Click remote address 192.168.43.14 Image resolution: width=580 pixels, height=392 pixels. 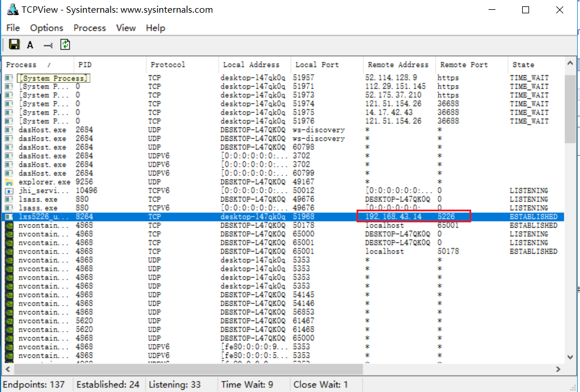(x=393, y=217)
